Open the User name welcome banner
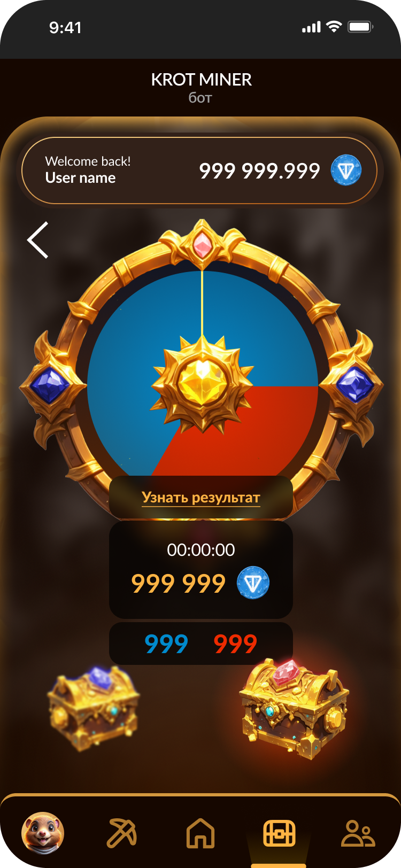This screenshot has height=868, width=401. [x=199, y=170]
